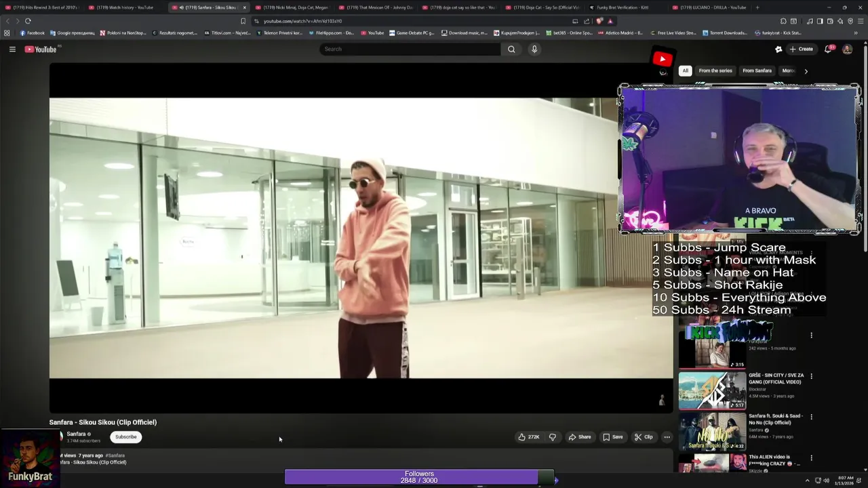Open options for This ALIEN video
The width and height of the screenshot is (868, 488).
point(811,457)
